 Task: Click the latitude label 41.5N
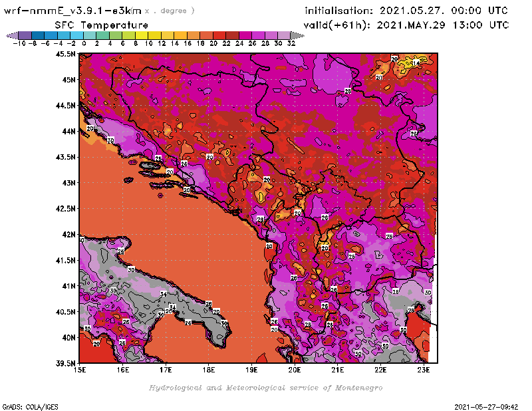65,260
